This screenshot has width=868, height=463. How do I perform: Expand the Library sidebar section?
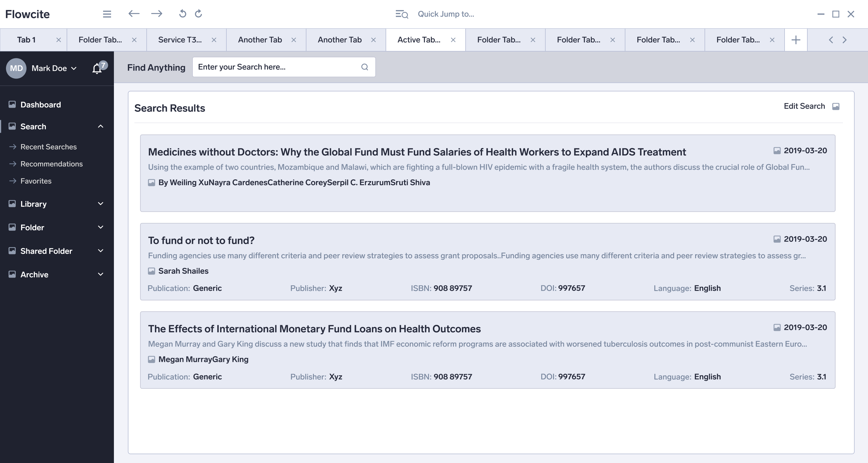[101, 204]
